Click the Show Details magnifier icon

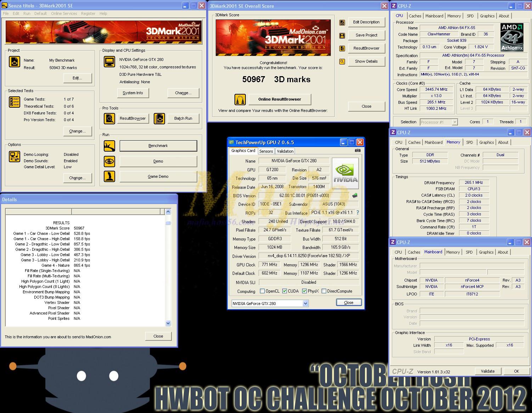pos(342,62)
